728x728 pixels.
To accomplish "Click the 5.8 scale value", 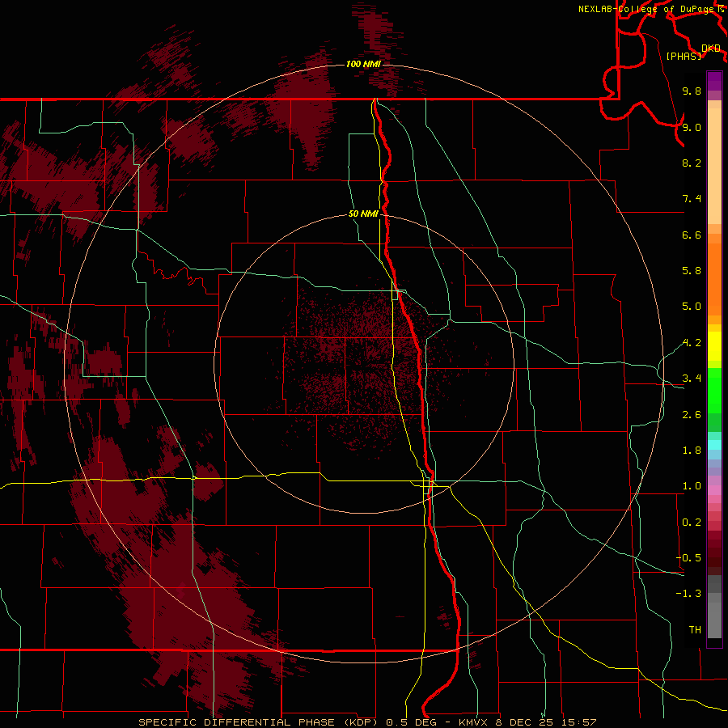I will (x=692, y=271).
